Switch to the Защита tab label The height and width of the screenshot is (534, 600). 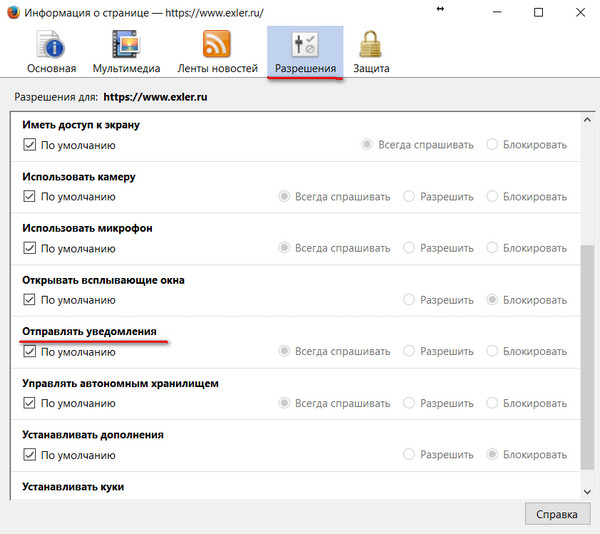(x=371, y=69)
